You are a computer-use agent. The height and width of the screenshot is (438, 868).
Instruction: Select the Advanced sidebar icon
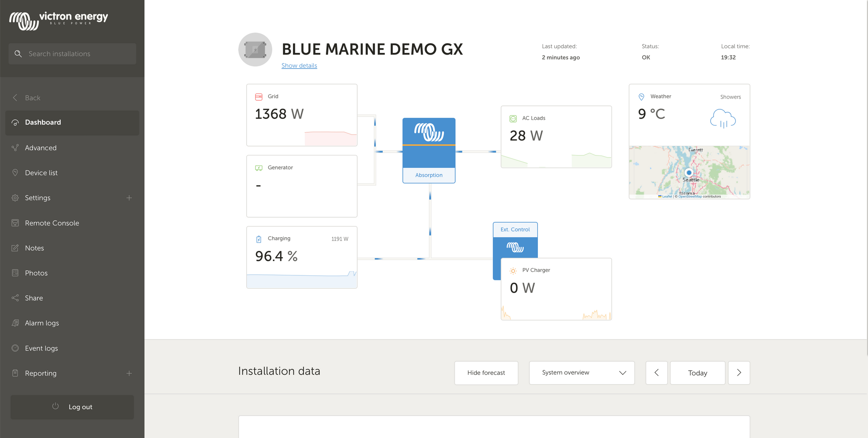tap(15, 147)
